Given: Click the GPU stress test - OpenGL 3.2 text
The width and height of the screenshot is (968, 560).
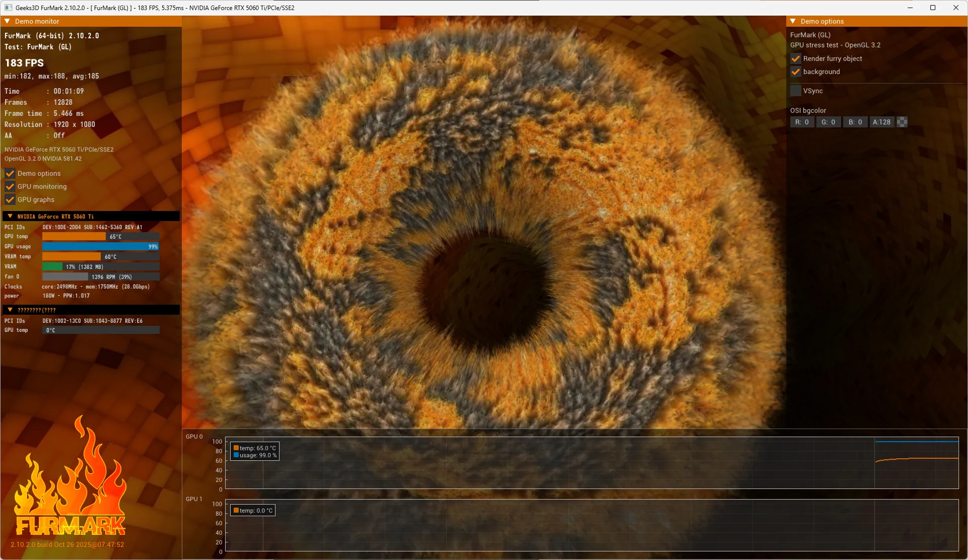Looking at the screenshot, I should [835, 45].
